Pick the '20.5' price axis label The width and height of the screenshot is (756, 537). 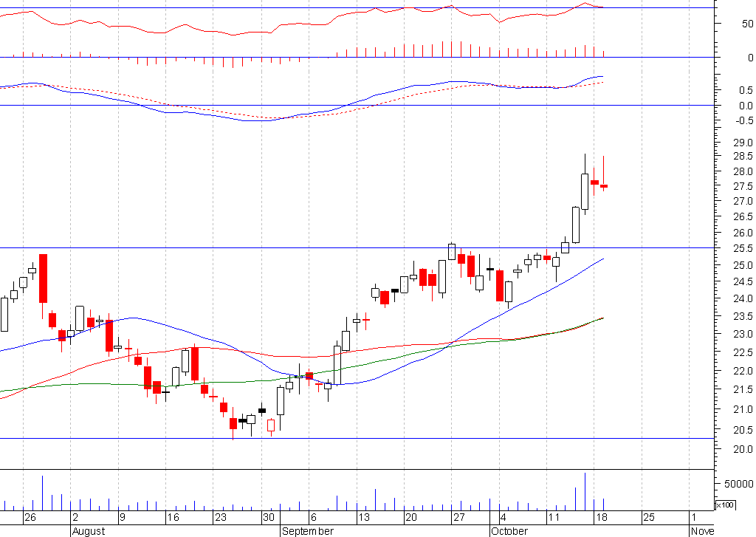743,429
